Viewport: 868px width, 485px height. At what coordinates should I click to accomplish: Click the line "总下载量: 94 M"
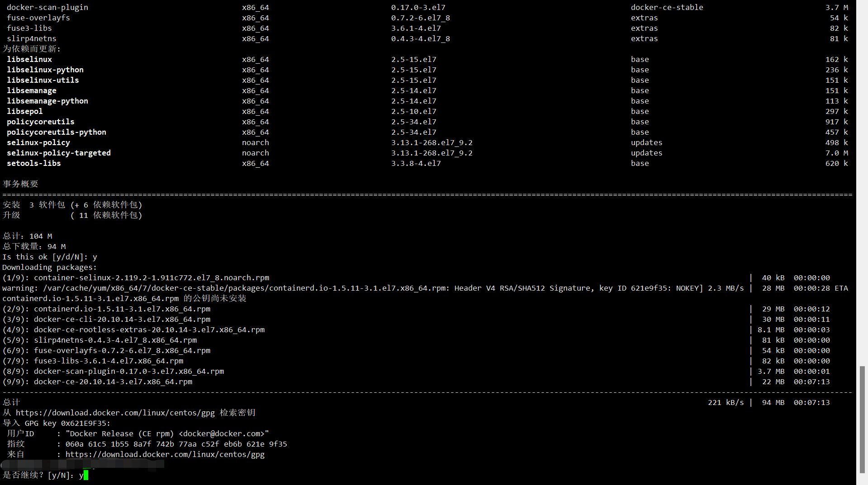point(34,246)
